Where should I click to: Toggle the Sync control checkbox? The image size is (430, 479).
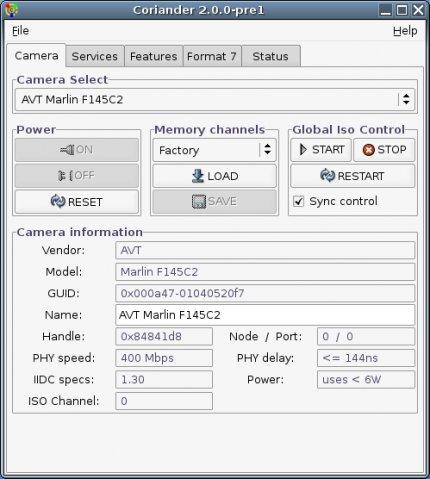(298, 201)
